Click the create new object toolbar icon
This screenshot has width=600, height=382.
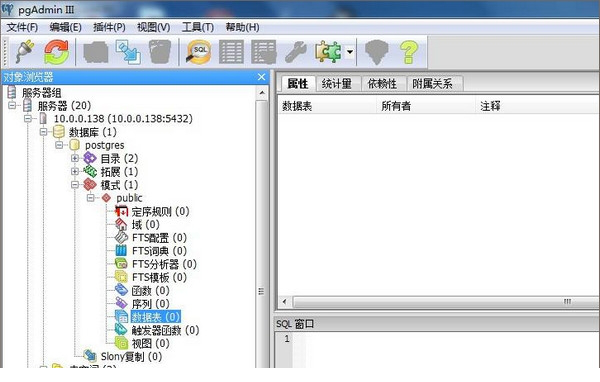pos(128,52)
